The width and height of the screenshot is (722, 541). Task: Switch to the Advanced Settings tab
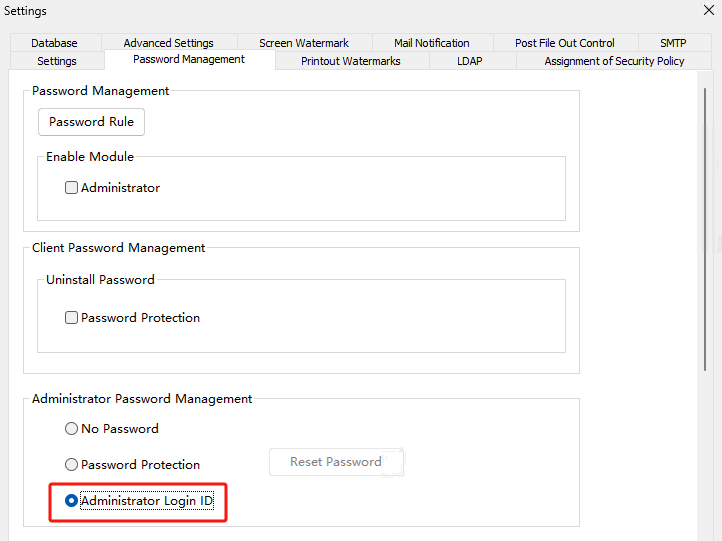168,43
